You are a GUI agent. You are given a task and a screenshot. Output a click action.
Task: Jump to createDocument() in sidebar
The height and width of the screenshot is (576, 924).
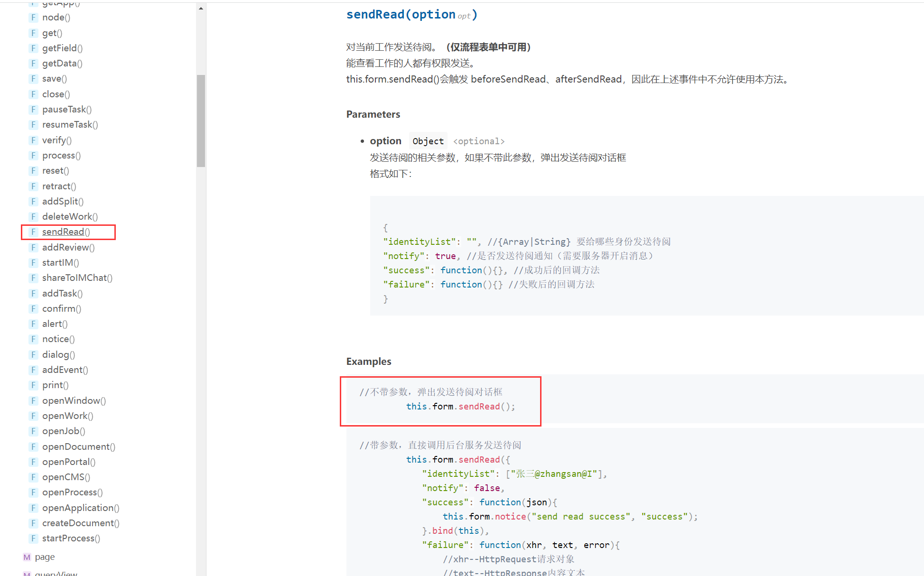tap(81, 523)
